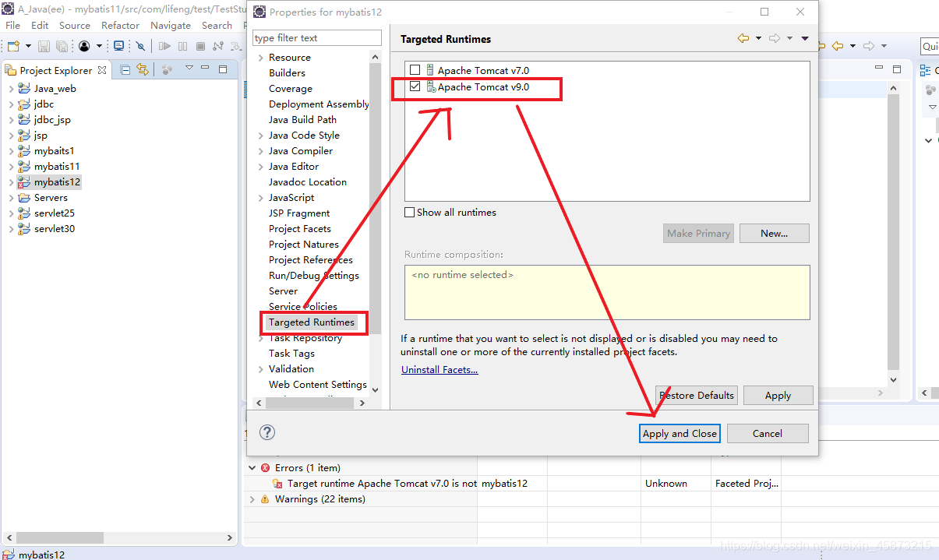The height and width of the screenshot is (560, 939).
Task: Click the Open Console monitor icon in toolbar
Action: (119, 47)
